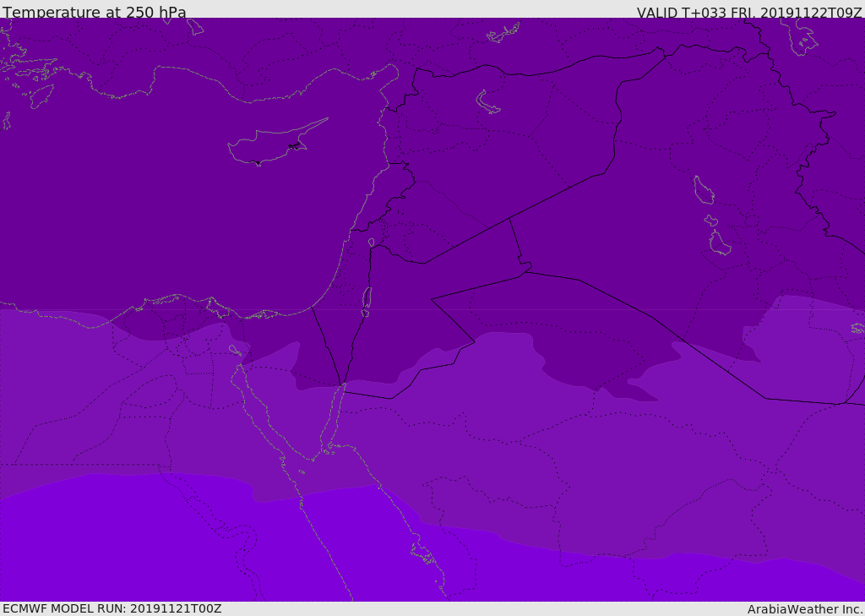Click the northernmost large lake in central Iraq
The width and height of the screenshot is (865, 616).
coord(703,190)
